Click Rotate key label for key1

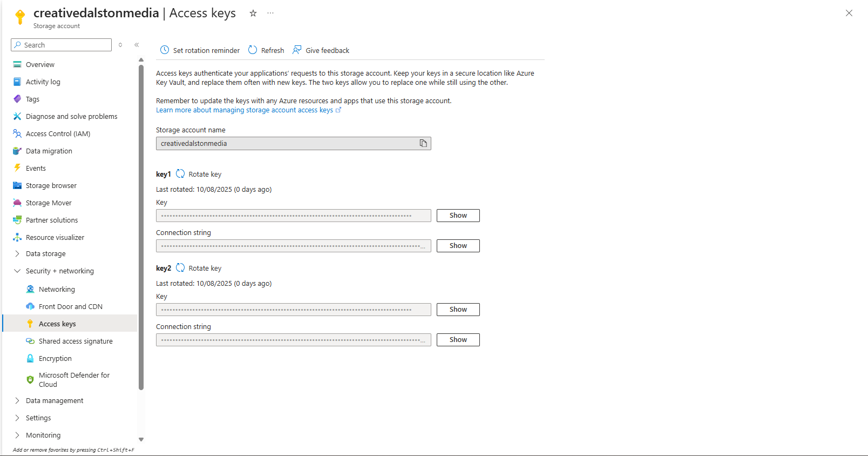coord(205,174)
